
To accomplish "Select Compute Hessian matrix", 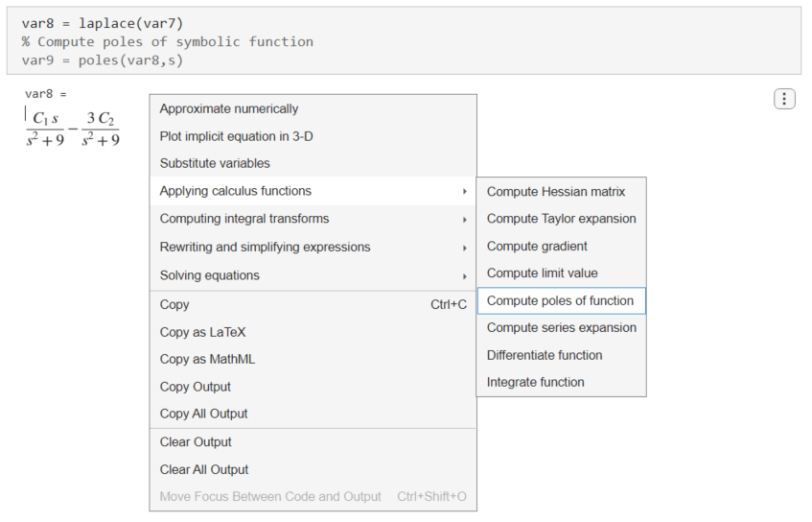I will pos(555,192).
